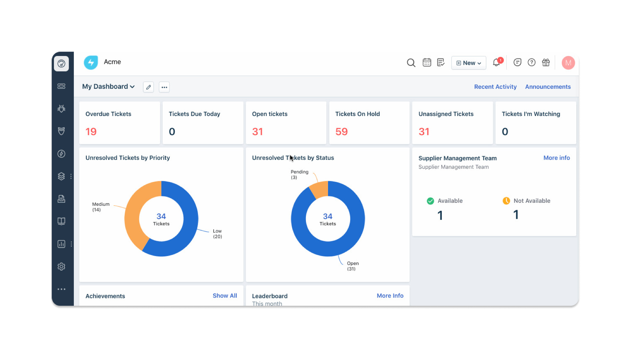Open the search magnifier icon
This screenshot has height=362, width=644.
point(411,63)
